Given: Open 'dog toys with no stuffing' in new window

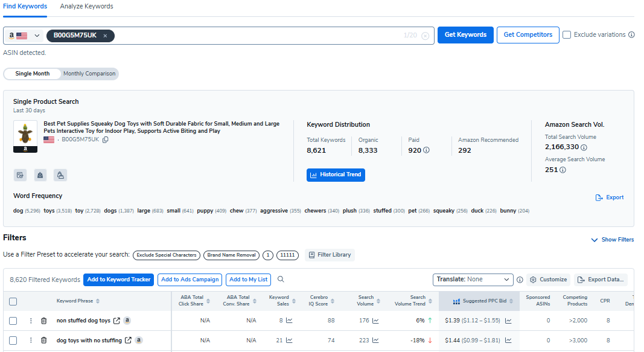Looking at the screenshot, I should (x=128, y=341).
